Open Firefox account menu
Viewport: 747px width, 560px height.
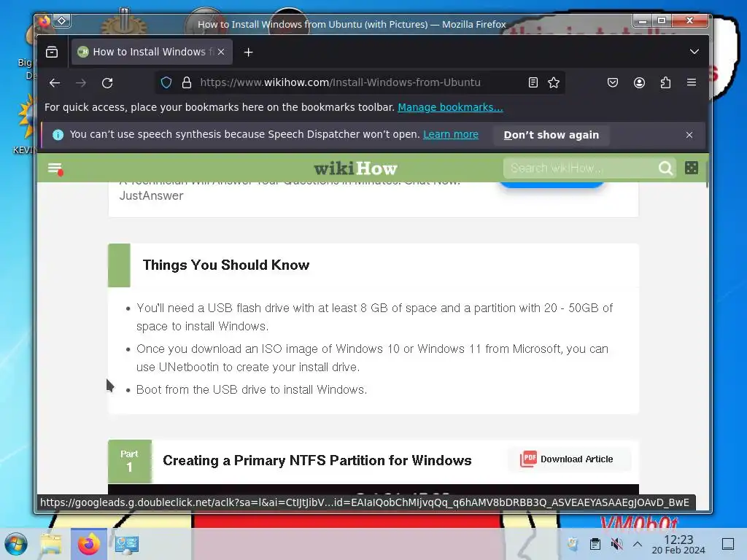(x=639, y=82)
